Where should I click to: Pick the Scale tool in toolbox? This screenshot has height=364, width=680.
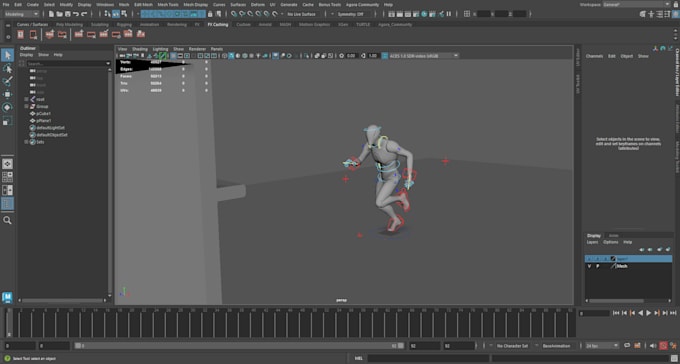[7, 121]
